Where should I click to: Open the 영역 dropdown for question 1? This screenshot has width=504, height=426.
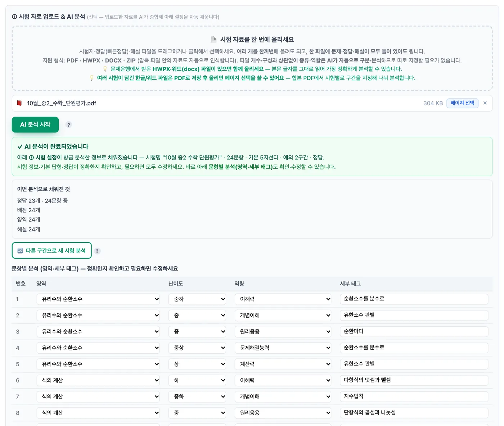[98, 299]
